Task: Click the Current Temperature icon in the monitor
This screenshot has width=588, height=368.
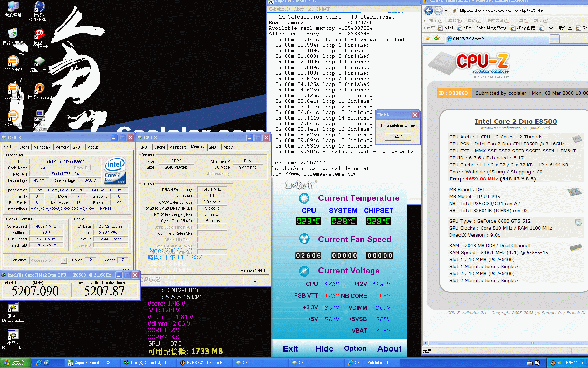Action: (304, 198)
